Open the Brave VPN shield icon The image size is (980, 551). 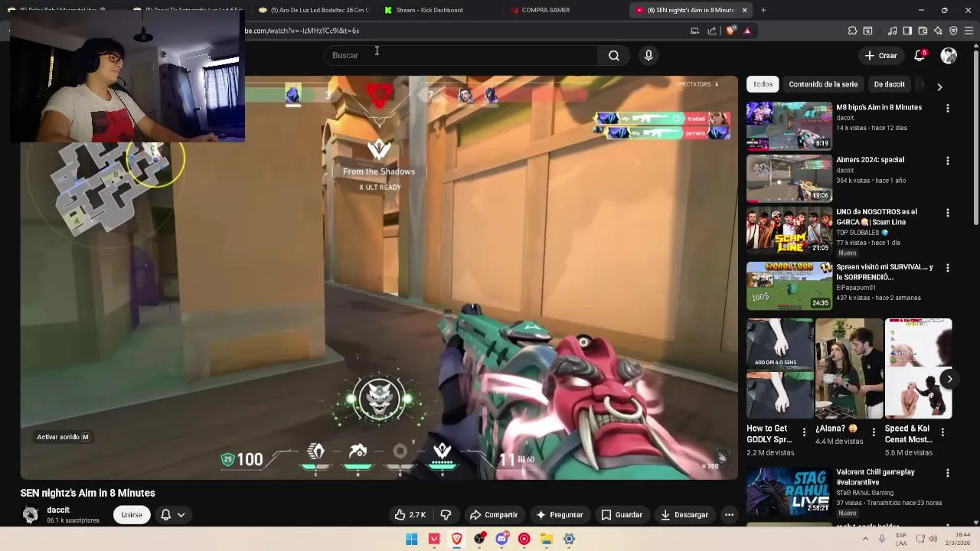[x=953, y=31]
